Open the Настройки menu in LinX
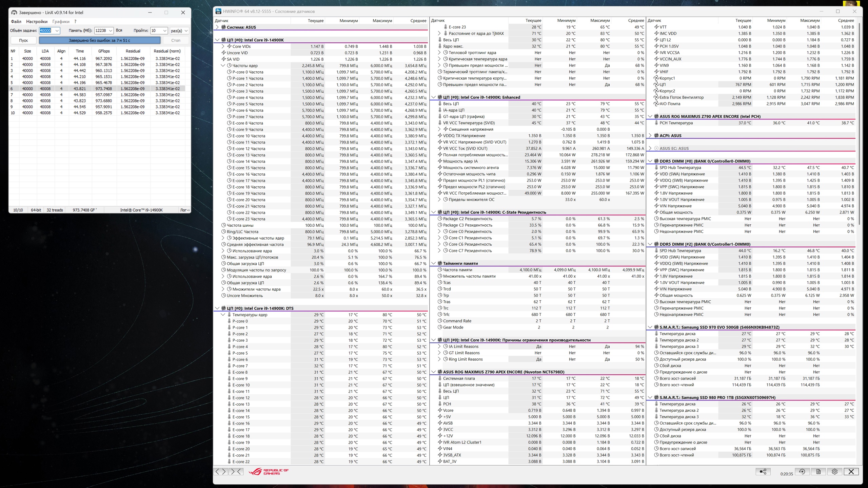868x488 pixels. (37, 21)
